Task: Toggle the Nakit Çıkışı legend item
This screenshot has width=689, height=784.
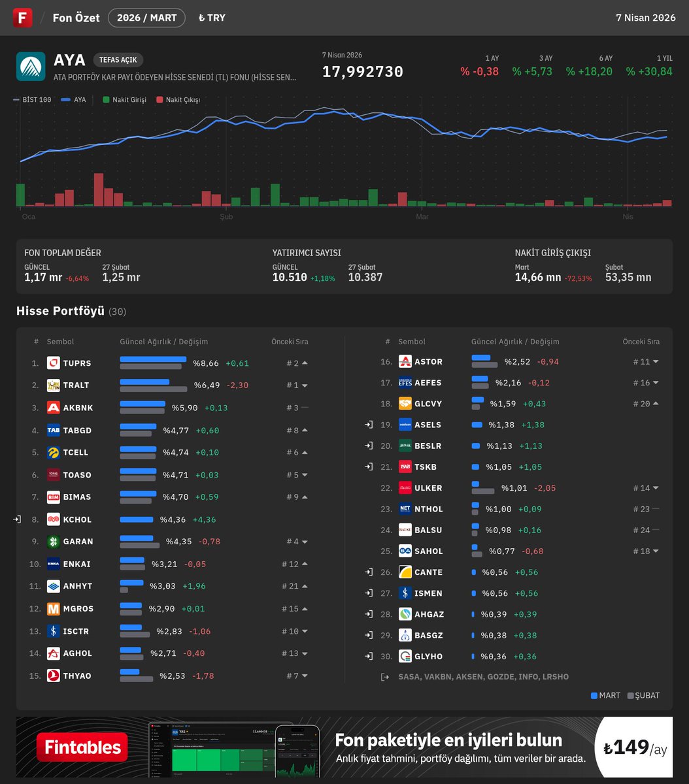Action: (178, 100)
